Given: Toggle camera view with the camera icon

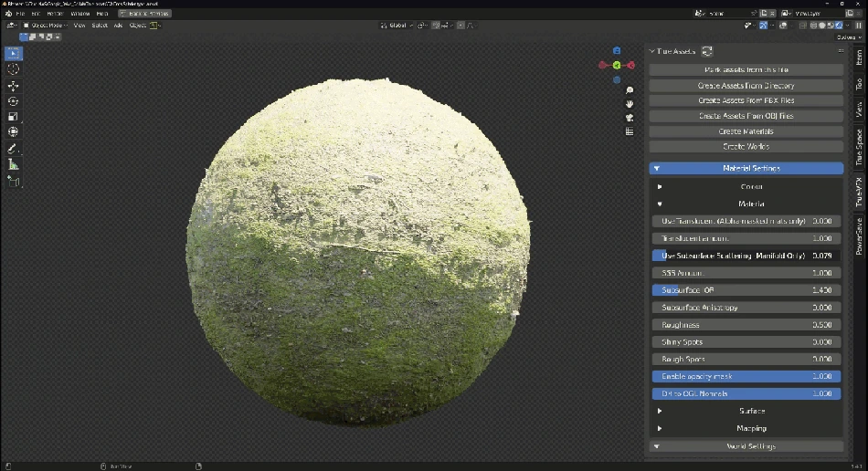Looking at the screenshot, I should 630,118.
